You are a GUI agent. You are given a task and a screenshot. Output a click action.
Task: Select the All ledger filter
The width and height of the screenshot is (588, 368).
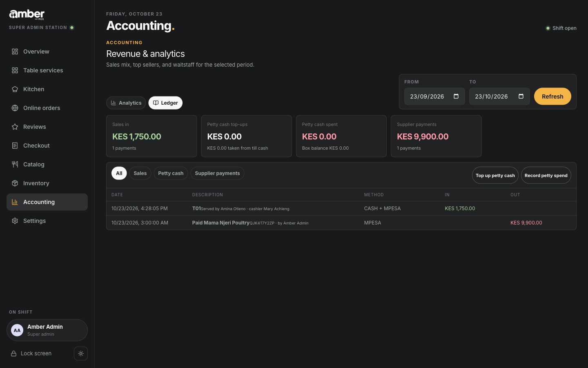(x=119, y=173)
